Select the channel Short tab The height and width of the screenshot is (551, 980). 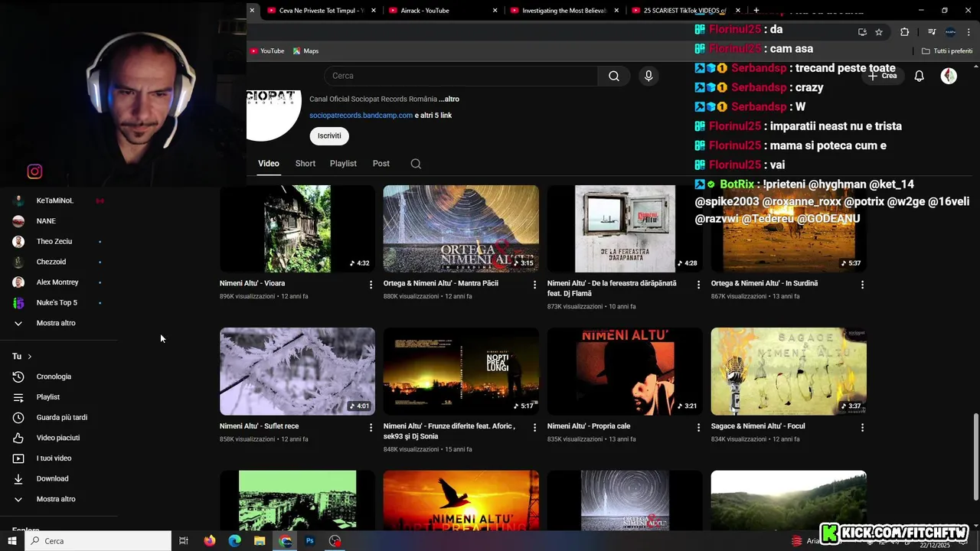(305, 164)
